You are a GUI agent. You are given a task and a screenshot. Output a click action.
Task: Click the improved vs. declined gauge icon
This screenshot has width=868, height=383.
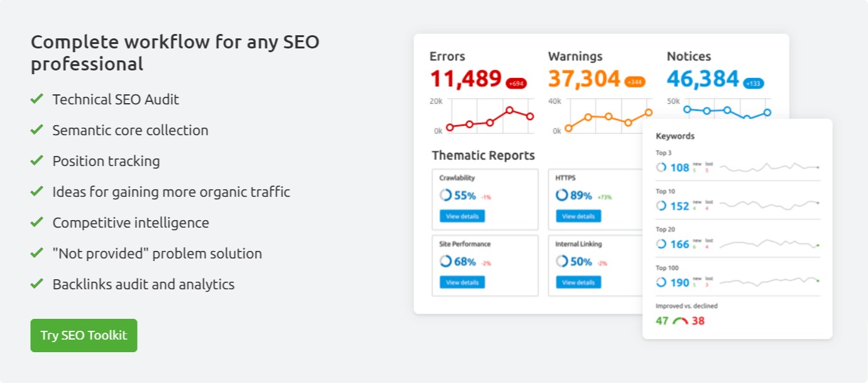[x=680, y=321]
